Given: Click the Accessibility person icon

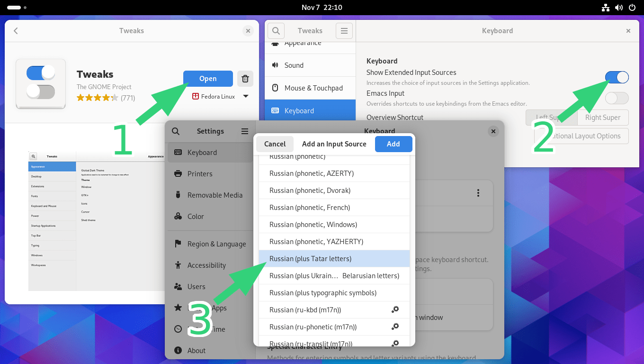Looking at the screenshot, I should [x=178, y=265].
